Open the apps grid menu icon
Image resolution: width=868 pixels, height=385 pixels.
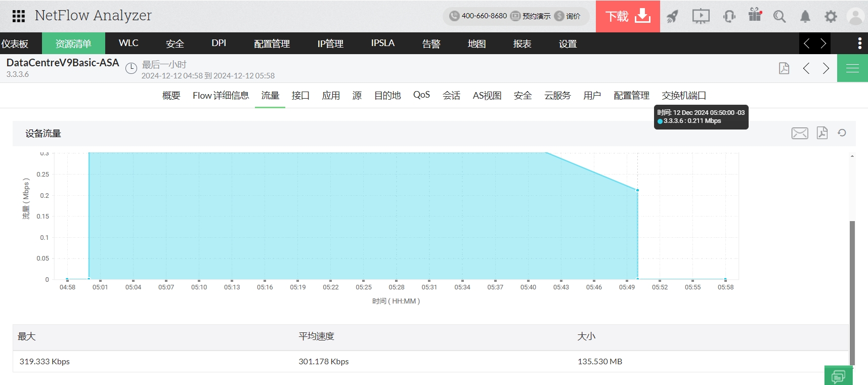(x=19, y=16)
